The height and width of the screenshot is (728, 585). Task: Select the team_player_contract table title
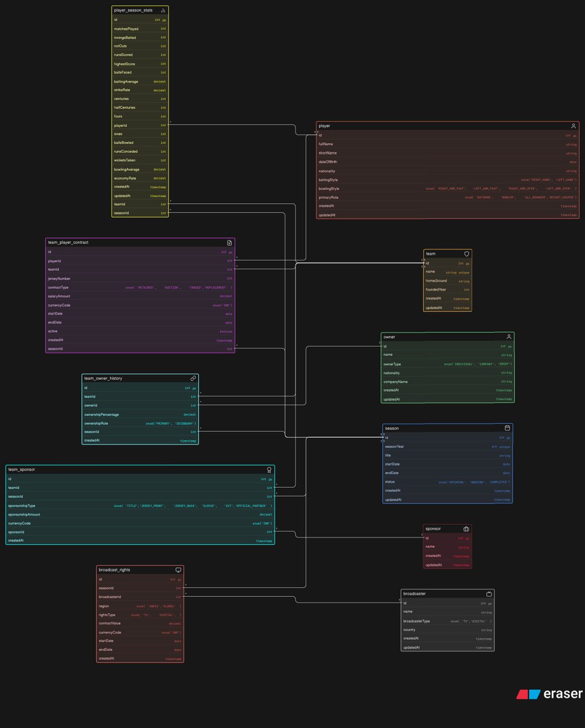click(x=69, y=242)
